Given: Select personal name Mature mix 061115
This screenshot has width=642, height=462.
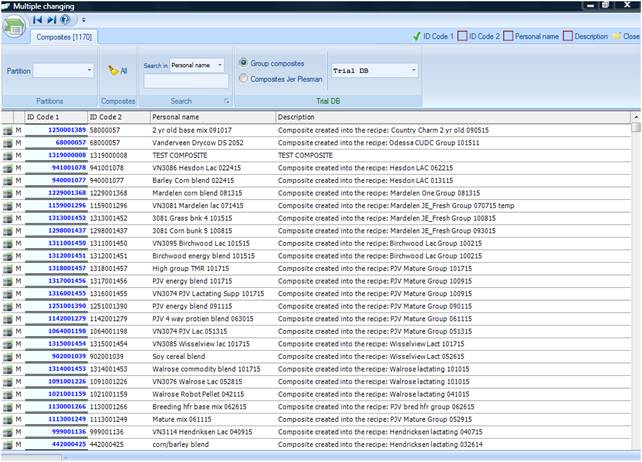Looking at the screenshot, I should point(182,419).
